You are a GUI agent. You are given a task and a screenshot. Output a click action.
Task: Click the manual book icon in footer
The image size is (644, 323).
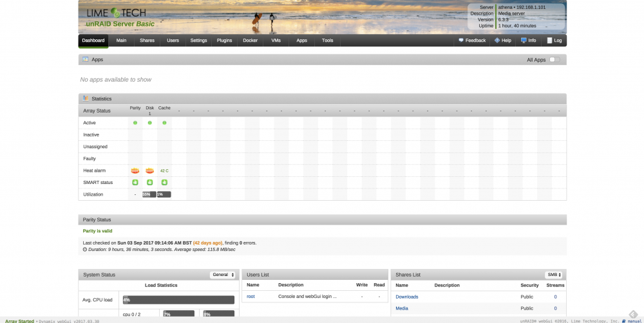pyautogui.click(x=624, y=321)
